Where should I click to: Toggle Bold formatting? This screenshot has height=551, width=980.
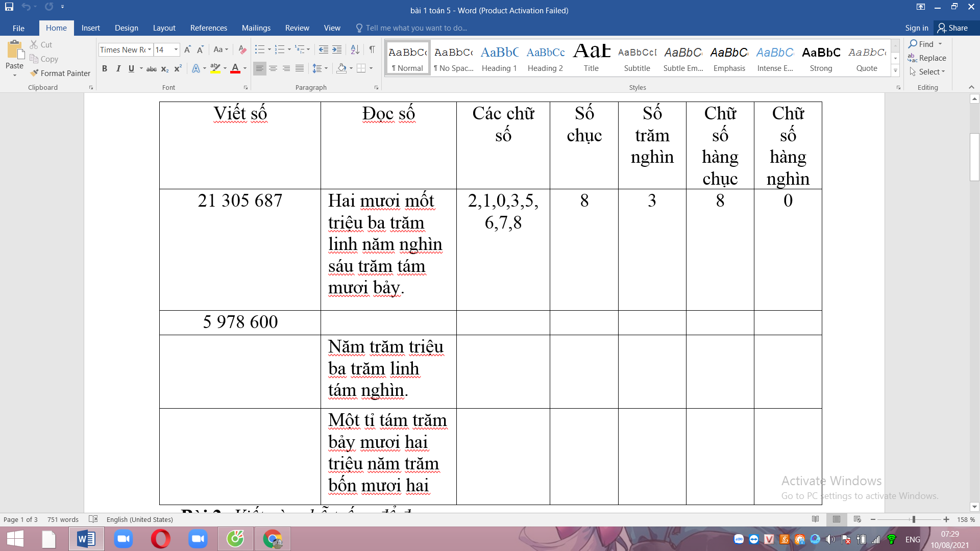[105, 69]
